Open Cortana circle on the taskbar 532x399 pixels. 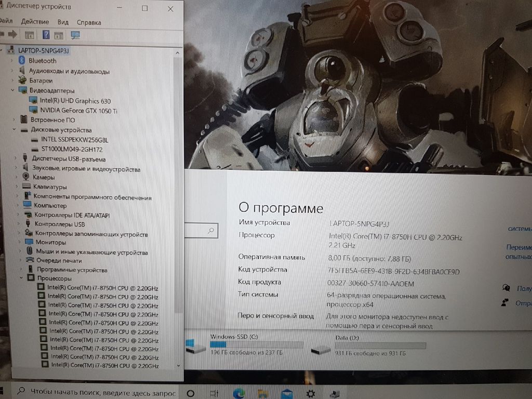coord(190,393)
